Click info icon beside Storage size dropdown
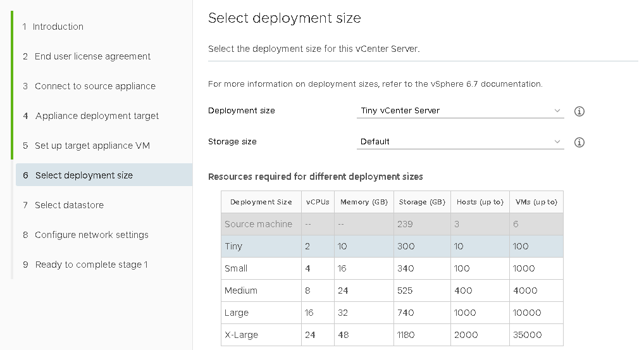The image size is (644, 350). pyautogui.click(x=579, y=142)
